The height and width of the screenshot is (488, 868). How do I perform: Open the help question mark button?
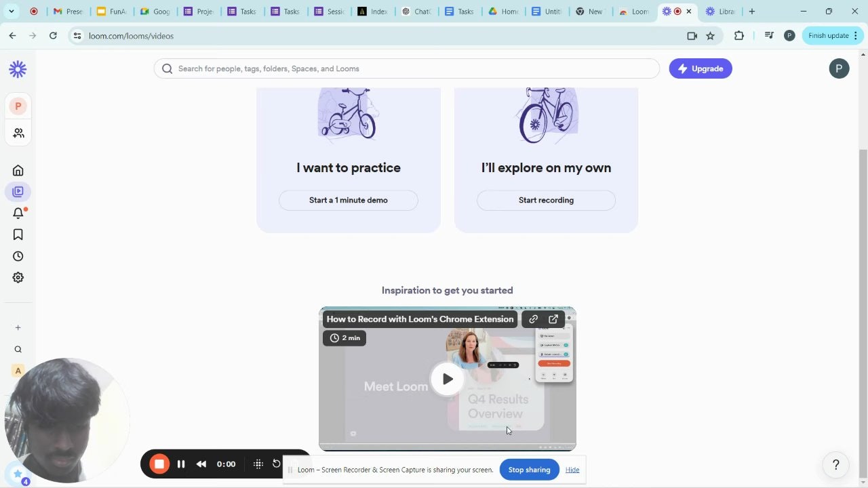pyautogui.click(x=836, y=465)
